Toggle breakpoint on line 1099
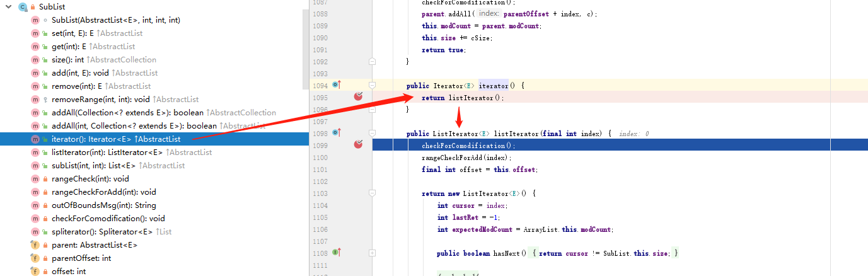This screenshot has width=868, height=276. click(x=359, y=144)
